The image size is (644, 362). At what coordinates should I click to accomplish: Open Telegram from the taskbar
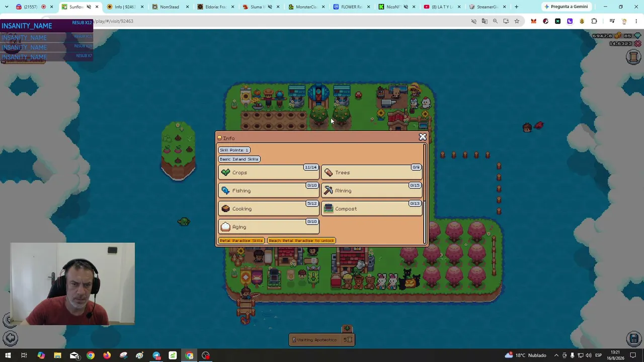coord(156,355)
